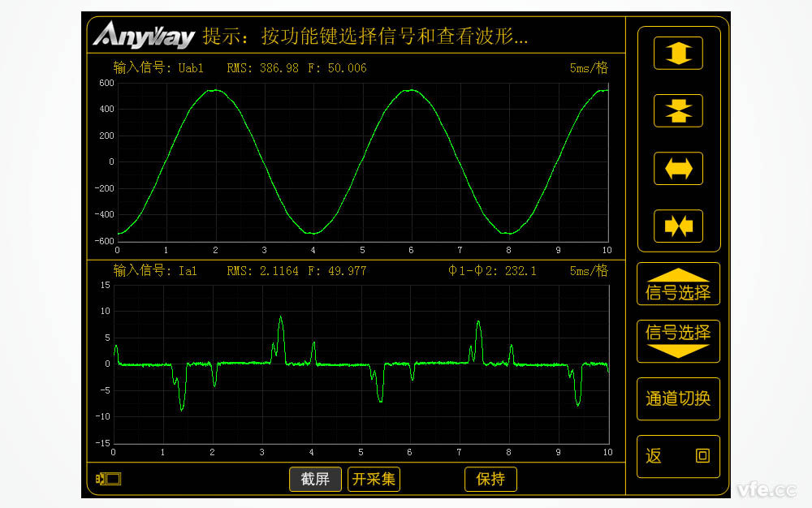Screen dimensions: 812x508
Task: Switch channels with the 通道切换 button
Action: 678,398
